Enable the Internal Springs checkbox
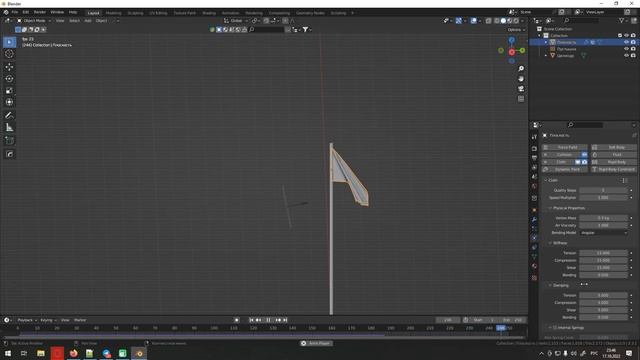The height and width of the screenshot is (360, 640). [555, 328]
